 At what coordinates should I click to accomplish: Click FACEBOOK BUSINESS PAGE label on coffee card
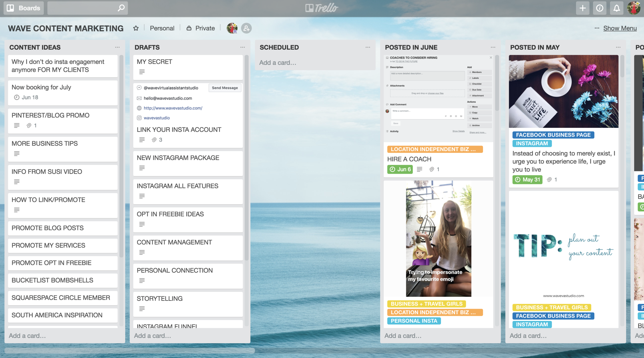click(x=553, y=135)
